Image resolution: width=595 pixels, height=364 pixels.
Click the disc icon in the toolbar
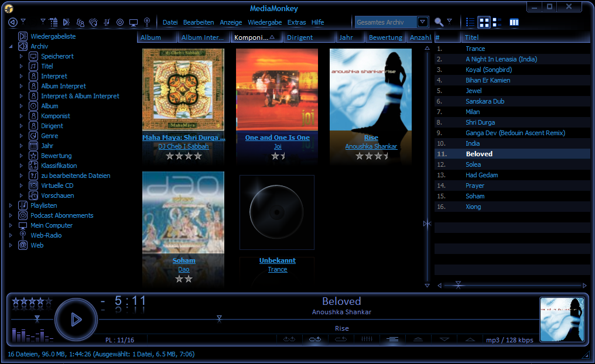120,22
